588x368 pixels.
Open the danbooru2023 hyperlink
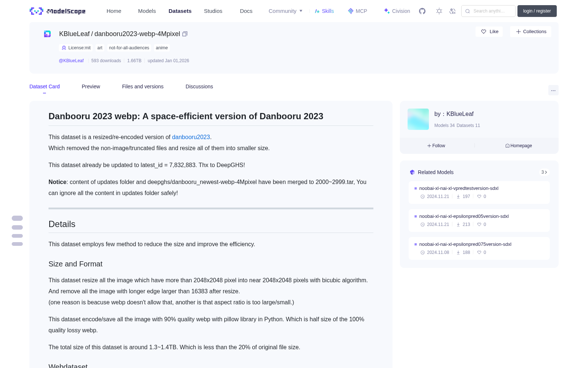[x=191, y=137]
